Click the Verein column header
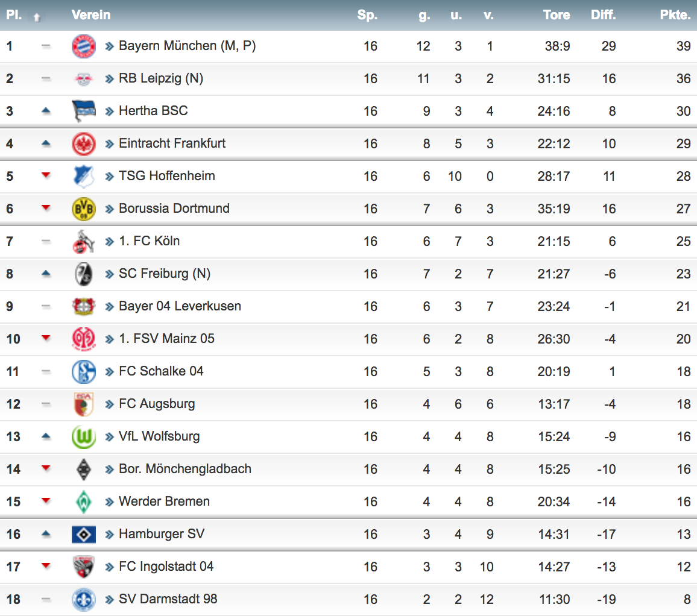The width and height of the screenshot is (697, 616). click(x=91, y=15)
